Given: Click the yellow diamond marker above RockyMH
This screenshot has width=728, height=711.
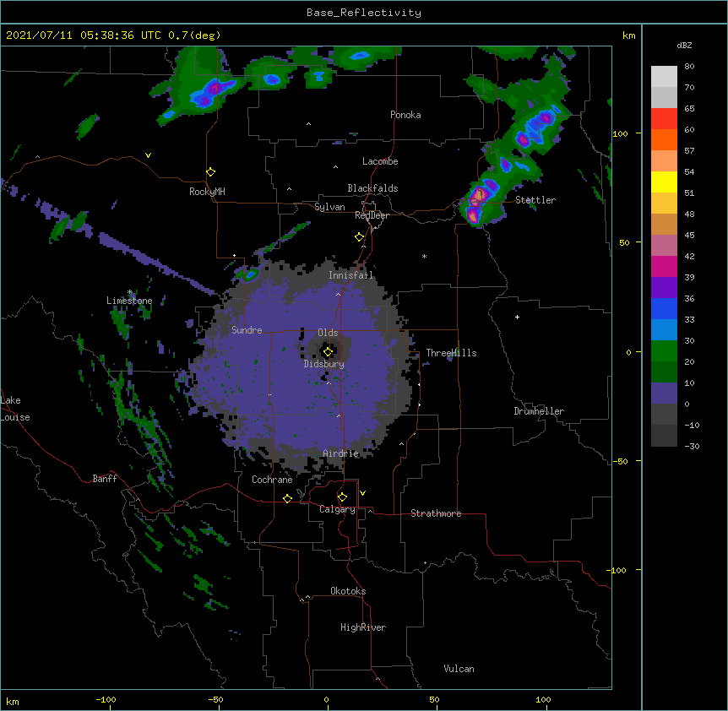Looking at the screenshot, I should (x=211, y=172).
